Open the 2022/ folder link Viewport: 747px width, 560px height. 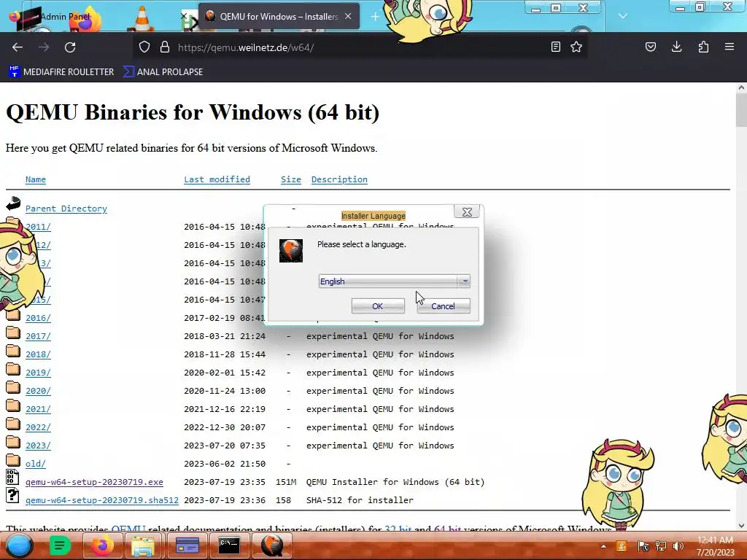tap(38, 427)
